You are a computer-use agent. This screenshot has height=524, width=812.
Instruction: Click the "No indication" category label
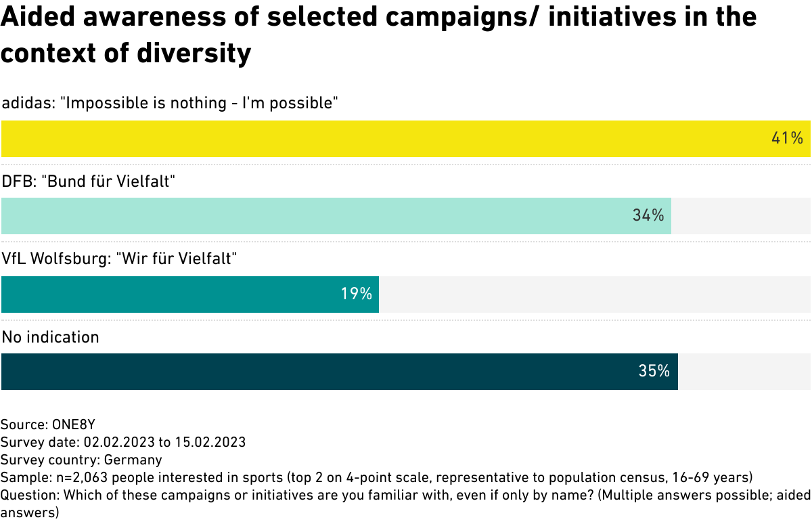[51, 337]
